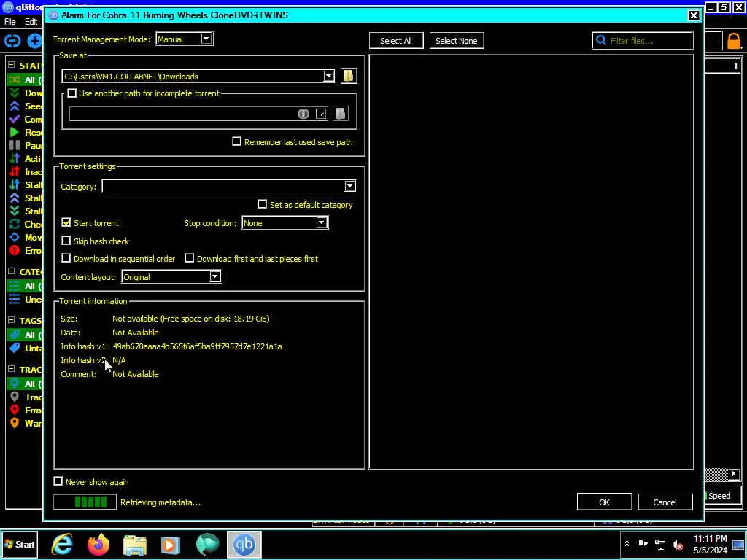Open the File menu in qBittorrent

click(10, 22)
